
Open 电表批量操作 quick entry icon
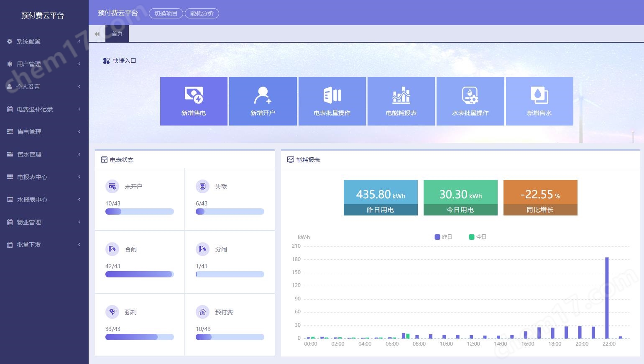332,95
